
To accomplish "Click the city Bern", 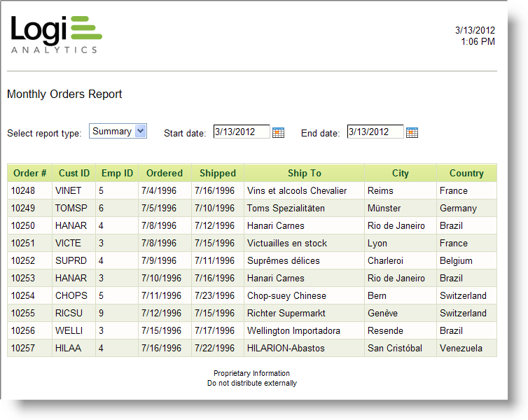I will click(x=377, y=295).
